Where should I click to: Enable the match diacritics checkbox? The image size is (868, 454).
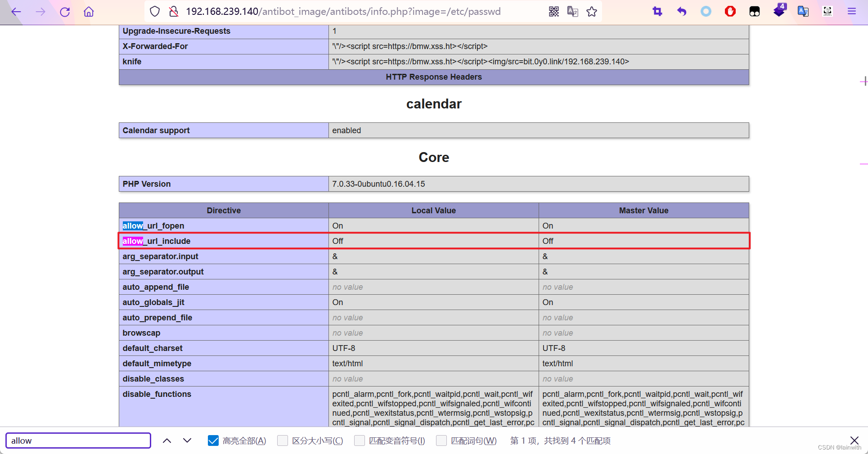[360, 441]
